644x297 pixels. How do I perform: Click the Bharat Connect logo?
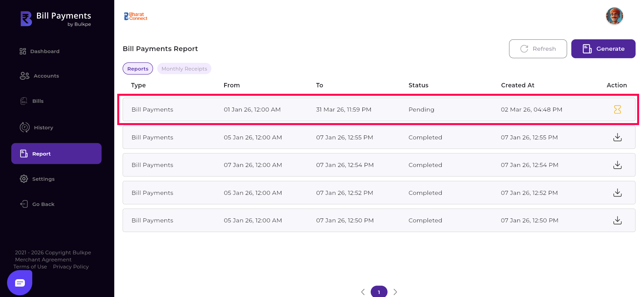pyautogui.click(x=136, y=16)
